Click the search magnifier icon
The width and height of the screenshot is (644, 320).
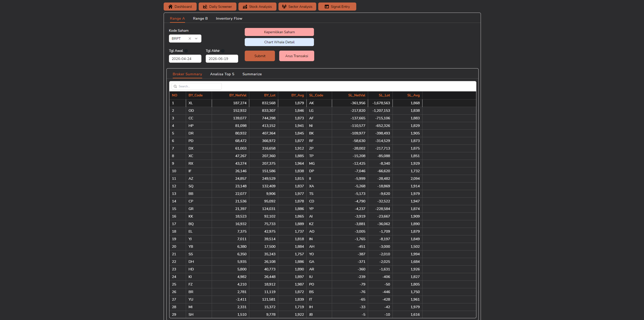click(175, 86)
